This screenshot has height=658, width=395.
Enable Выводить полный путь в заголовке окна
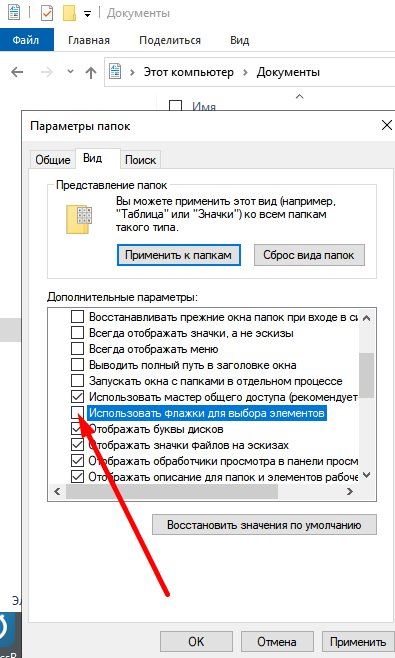(x=77, y=365)
